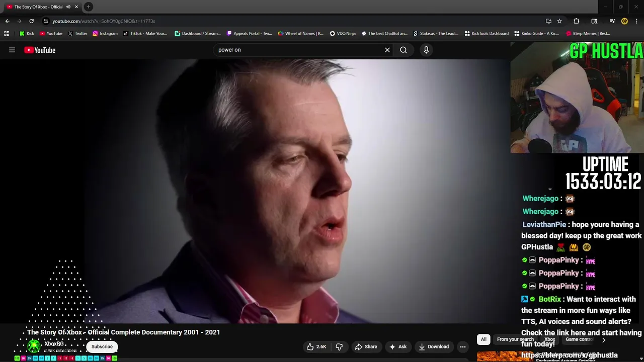Clear the search query with X icon
644x362 pixels.
pos(387,50)
